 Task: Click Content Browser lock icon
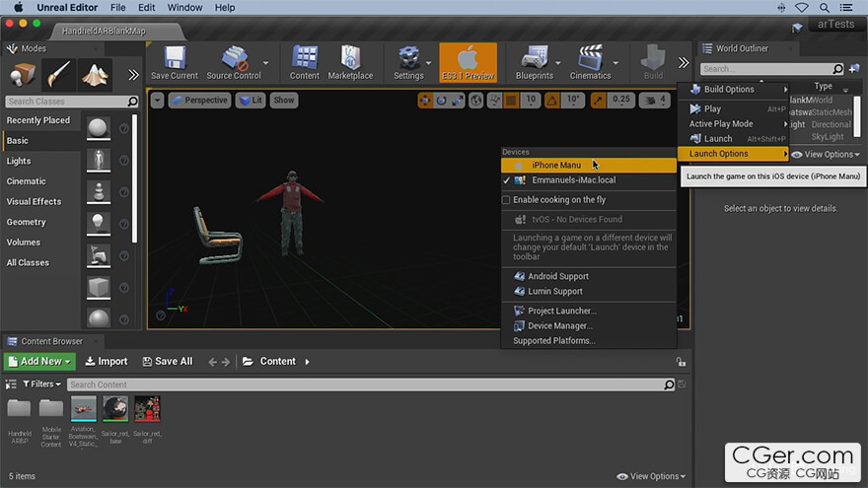pyautogui.click(x=681, y=362)
